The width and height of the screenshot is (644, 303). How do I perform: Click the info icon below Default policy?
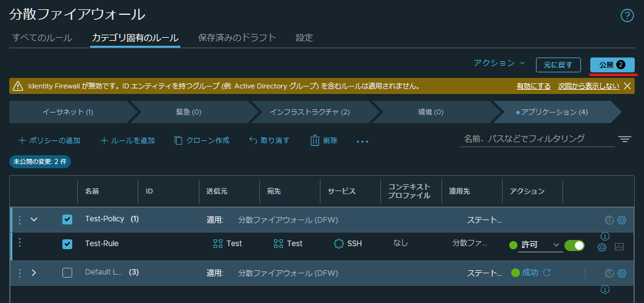tap(604, 289)
